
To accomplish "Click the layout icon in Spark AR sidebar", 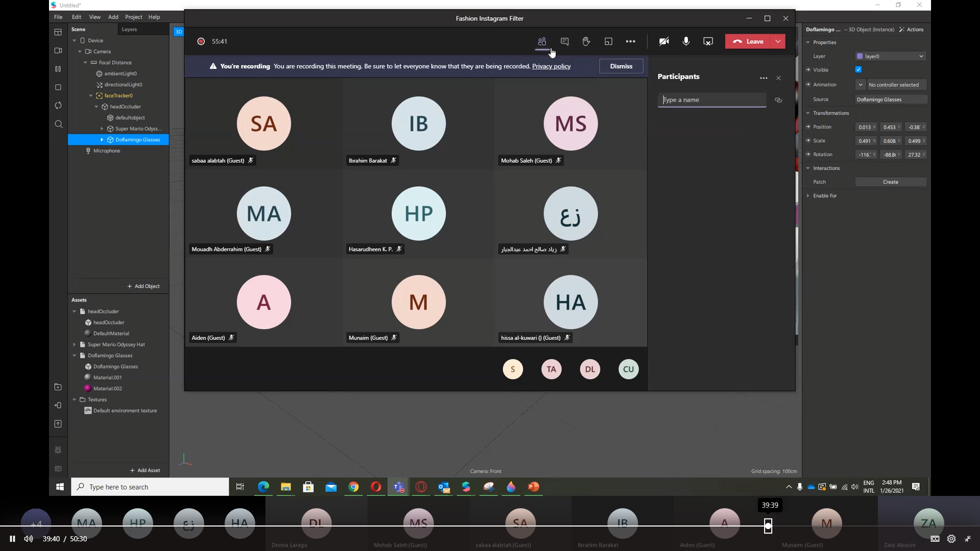I will point(58,32).
